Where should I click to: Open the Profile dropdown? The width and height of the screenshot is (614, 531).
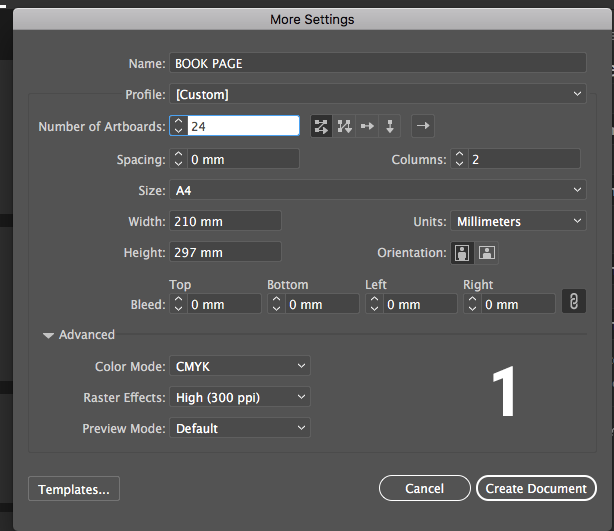click(379, 94)
